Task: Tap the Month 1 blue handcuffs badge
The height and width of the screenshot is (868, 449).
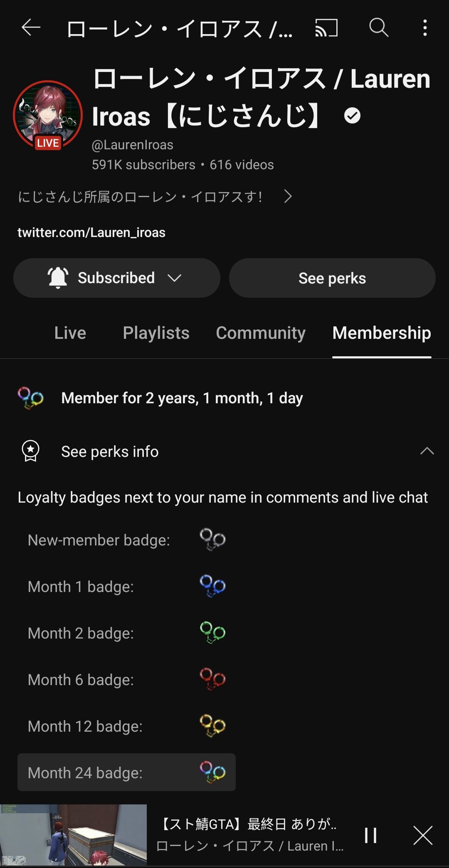Action: pos(212,586)
